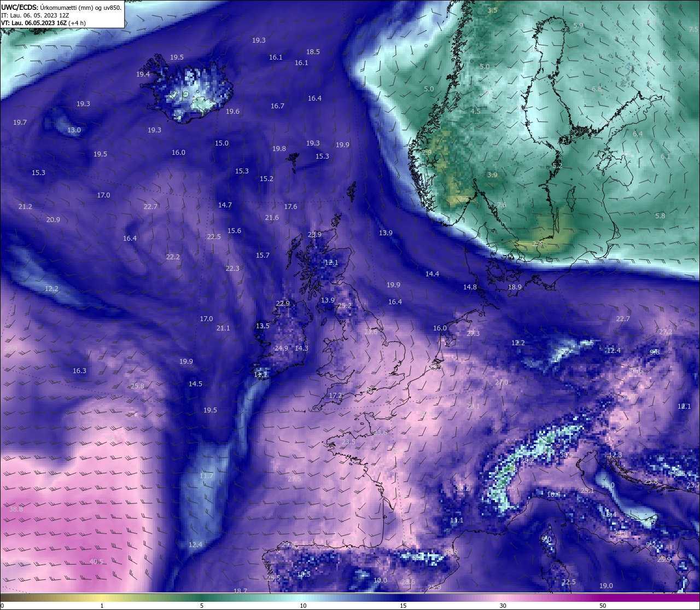The image size is (700, 610).
Task: Click the map value 22.3
Action: tap(232, 269)
